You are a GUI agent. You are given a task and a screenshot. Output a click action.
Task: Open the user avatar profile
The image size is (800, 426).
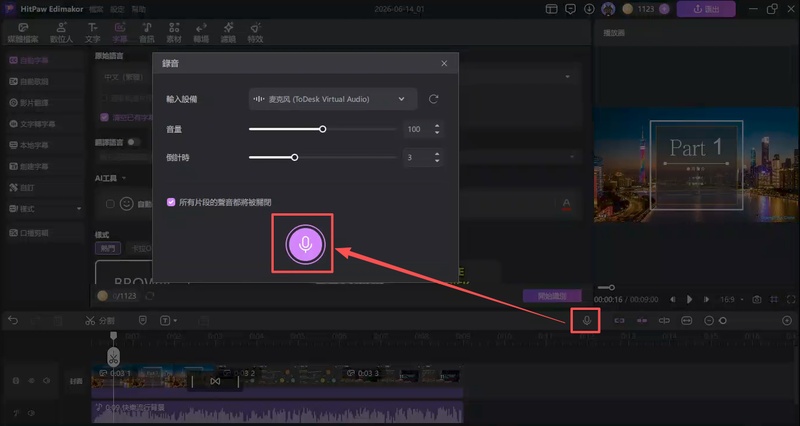point(608,9)
